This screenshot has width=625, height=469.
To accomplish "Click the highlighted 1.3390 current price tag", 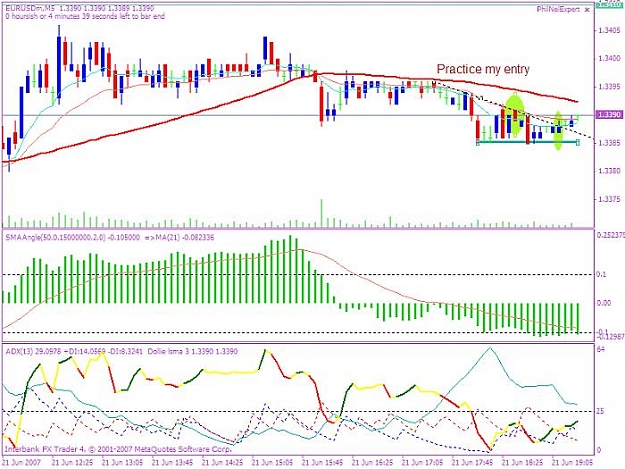I will [x=609, y=115].
